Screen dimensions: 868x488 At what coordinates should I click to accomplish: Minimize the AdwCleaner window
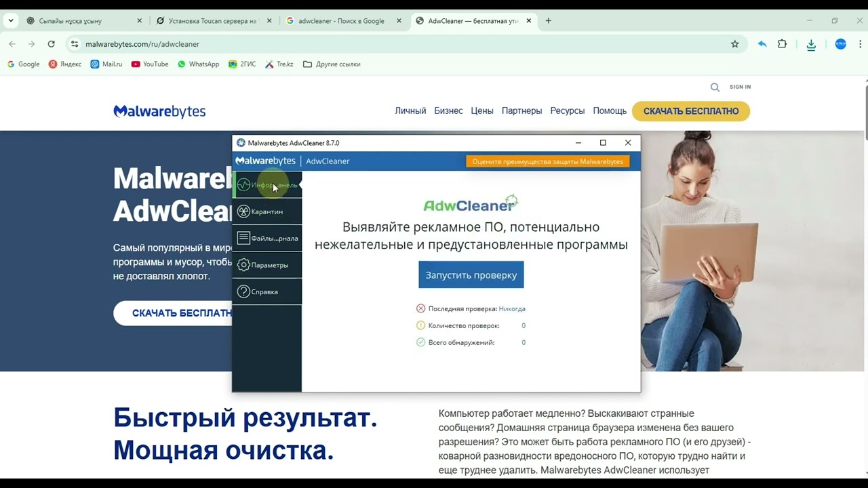click(x=578, y=143)
